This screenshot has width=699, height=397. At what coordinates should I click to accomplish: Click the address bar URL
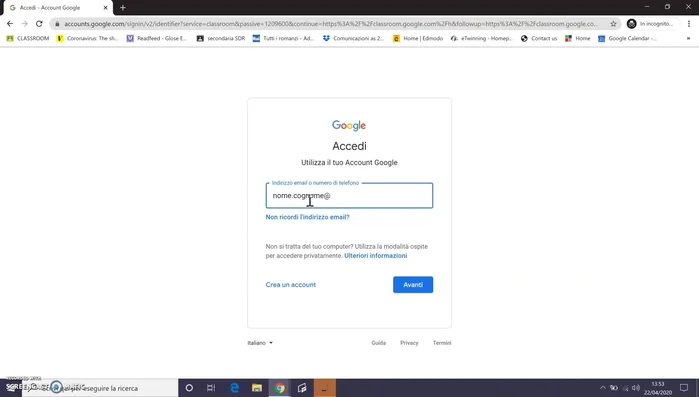coord(330,24)
